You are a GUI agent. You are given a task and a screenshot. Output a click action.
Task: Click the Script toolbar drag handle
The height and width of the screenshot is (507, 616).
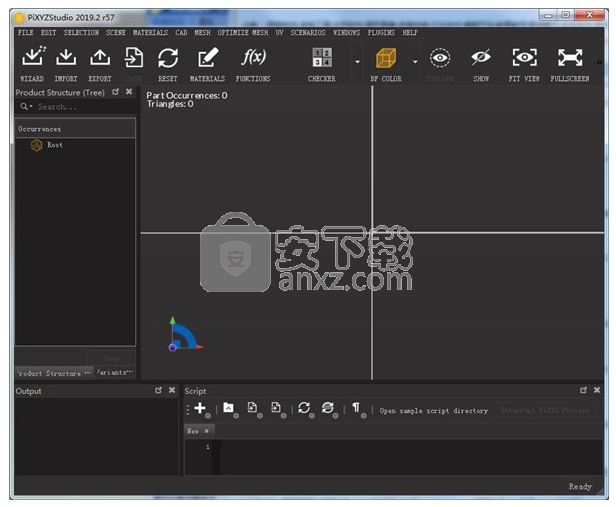188,409
